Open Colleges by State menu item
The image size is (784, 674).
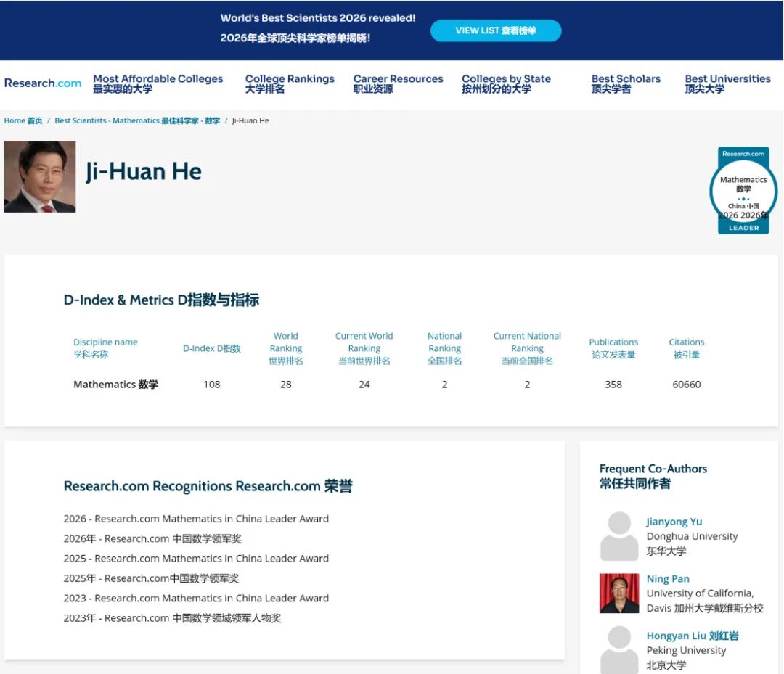pyautogui.click(x=506, y=83)
